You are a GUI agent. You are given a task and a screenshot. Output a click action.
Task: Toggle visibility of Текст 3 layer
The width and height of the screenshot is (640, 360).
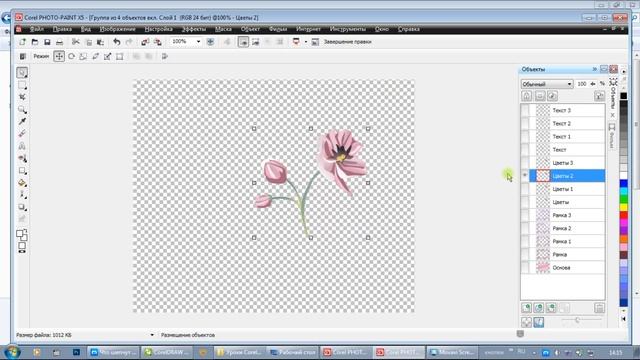(525, 110)
